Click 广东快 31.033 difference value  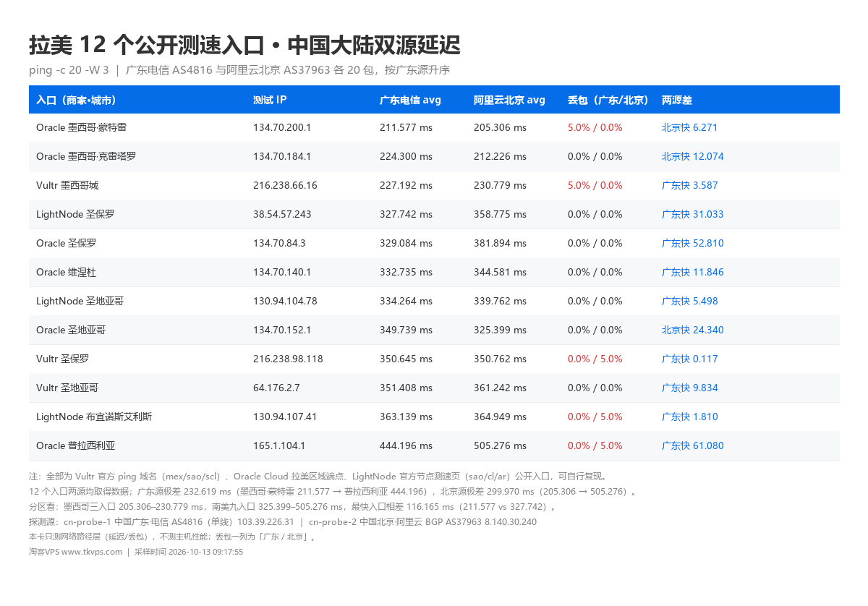point(692,214)
